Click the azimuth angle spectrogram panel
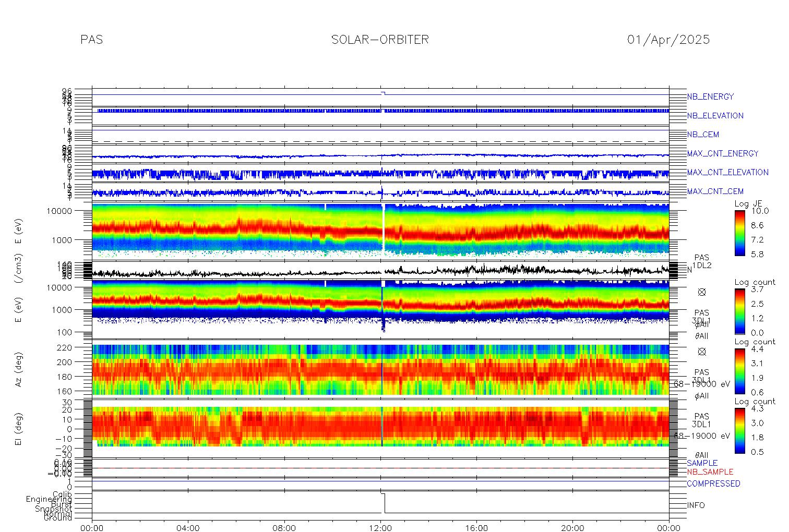This screenshot has height=532, width=789. 380,369
